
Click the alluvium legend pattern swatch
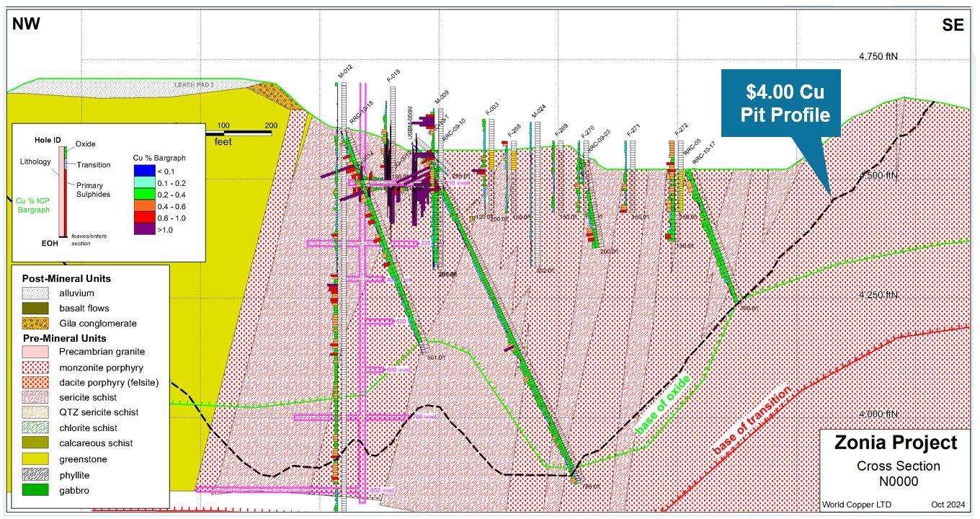click(34, 293)
